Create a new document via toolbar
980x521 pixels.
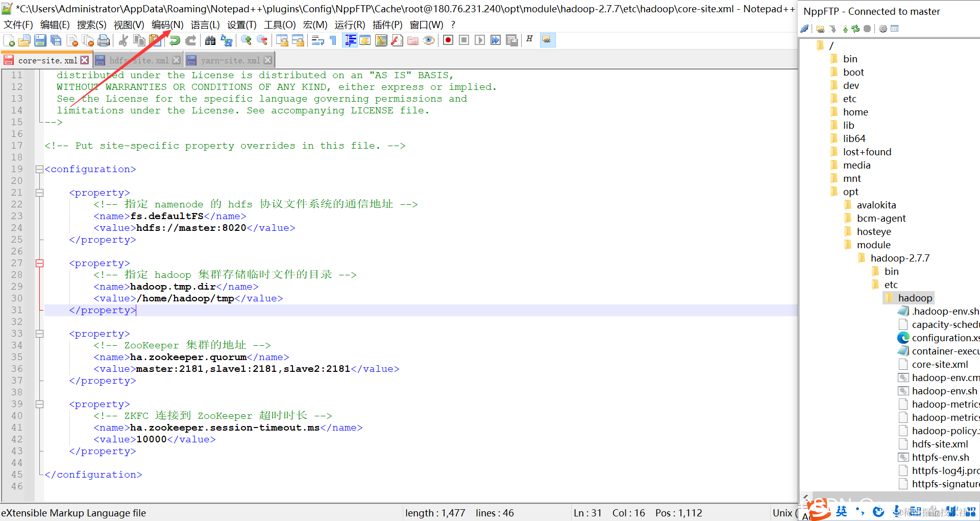(x=9, y=40)
